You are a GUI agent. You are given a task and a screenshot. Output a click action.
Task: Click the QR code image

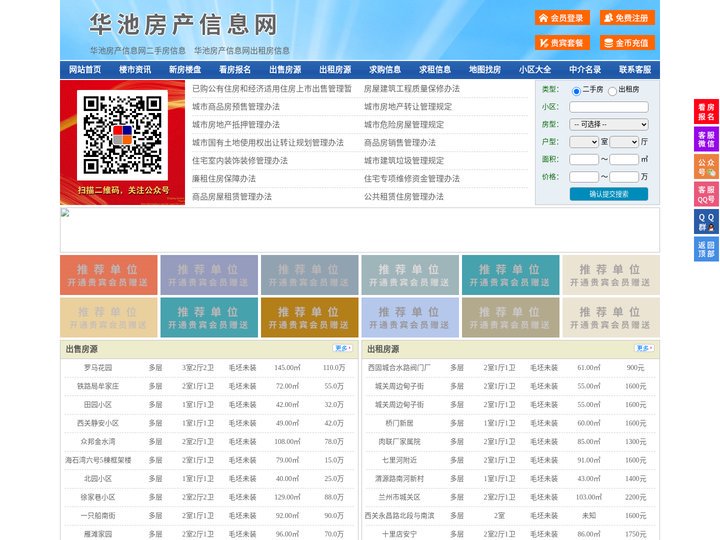(122, 135)
